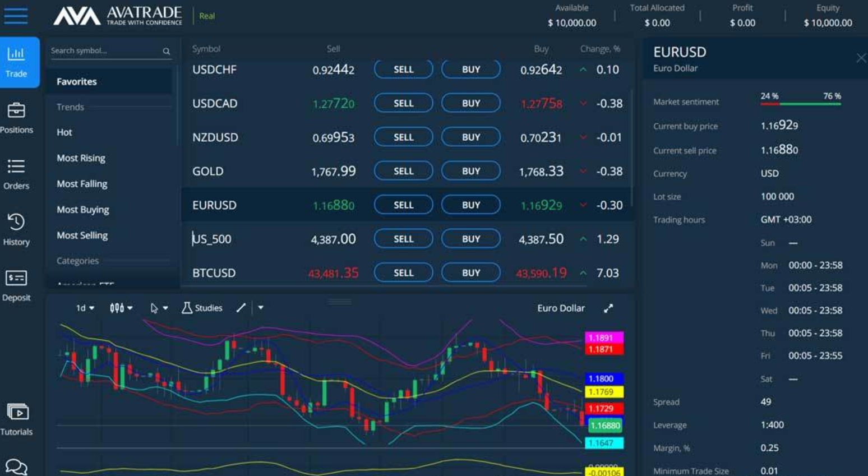The height and width of the screenshot is (476, 868).
Task: Select the line drawing tool
Action: 241,308
